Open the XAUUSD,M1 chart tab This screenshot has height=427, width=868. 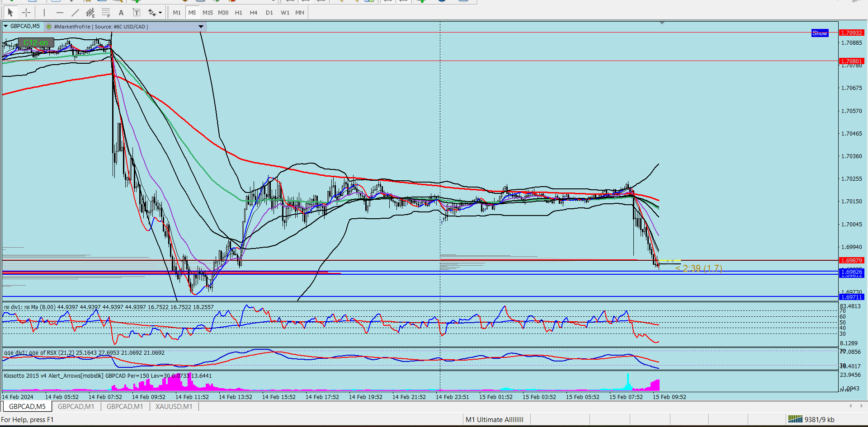click(x=174, y=407)
